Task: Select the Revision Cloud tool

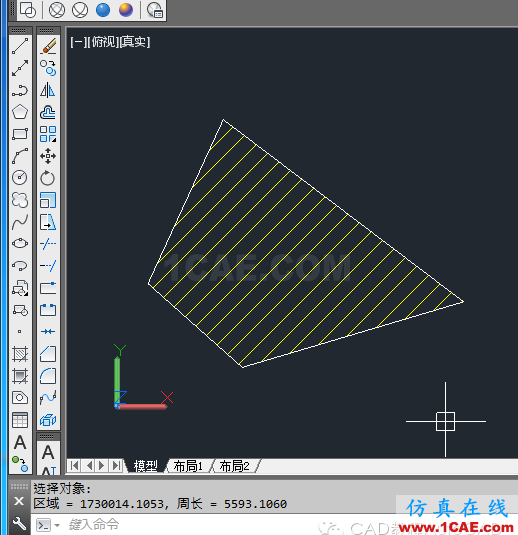Action: click(x=20, y=200)
